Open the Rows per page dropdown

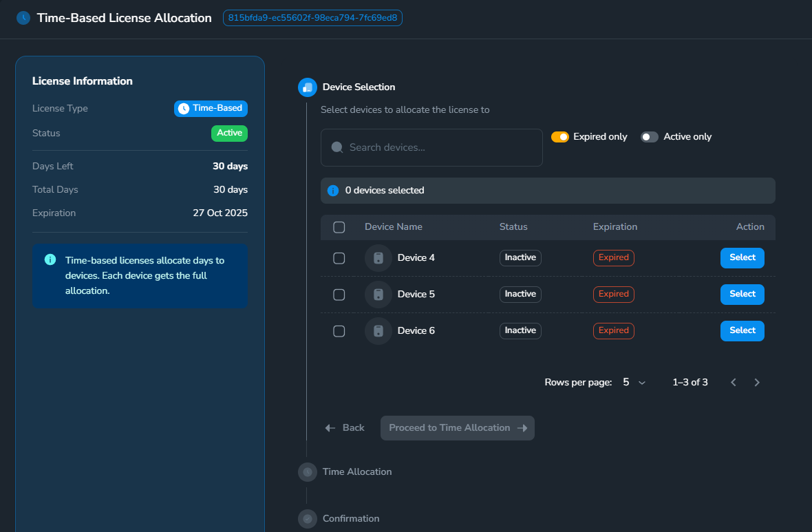(634, 382)
